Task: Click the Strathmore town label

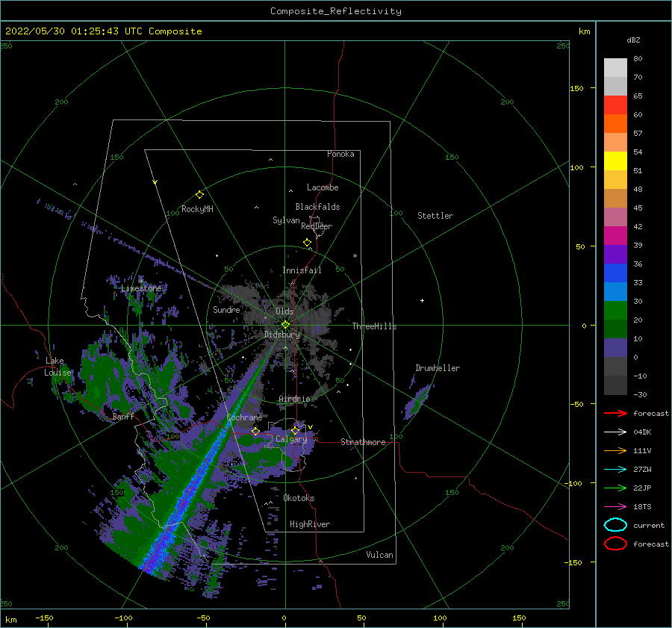Action: (x=363, y=442)
